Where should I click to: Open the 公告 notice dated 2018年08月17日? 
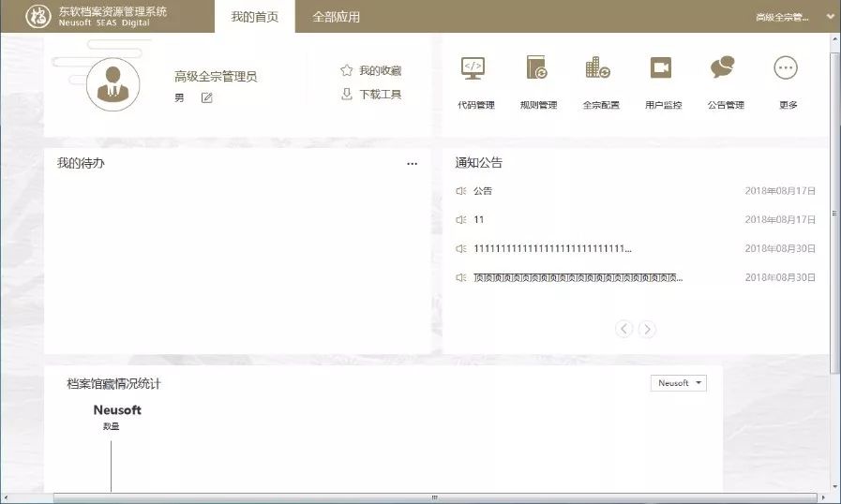pos(483,191)
